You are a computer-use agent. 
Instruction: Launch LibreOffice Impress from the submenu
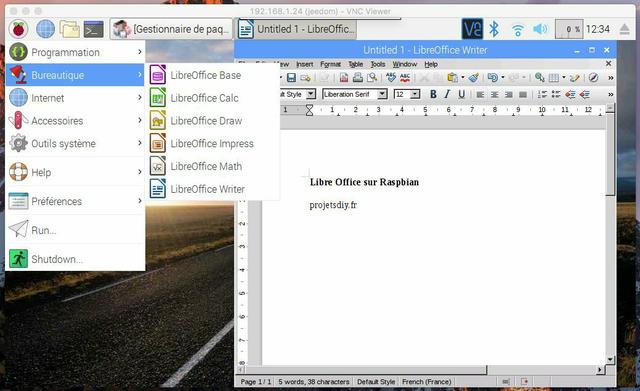[212, 144]
